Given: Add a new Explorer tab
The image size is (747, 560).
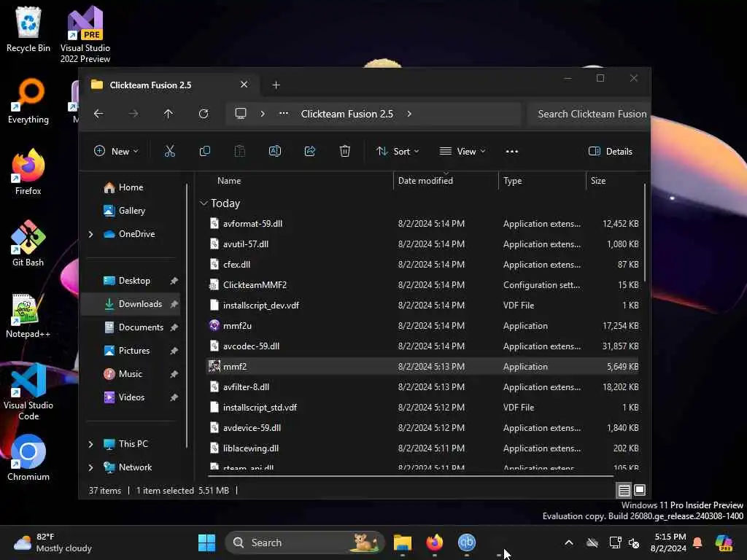Looking at the screenshot, I should [276, 85].
